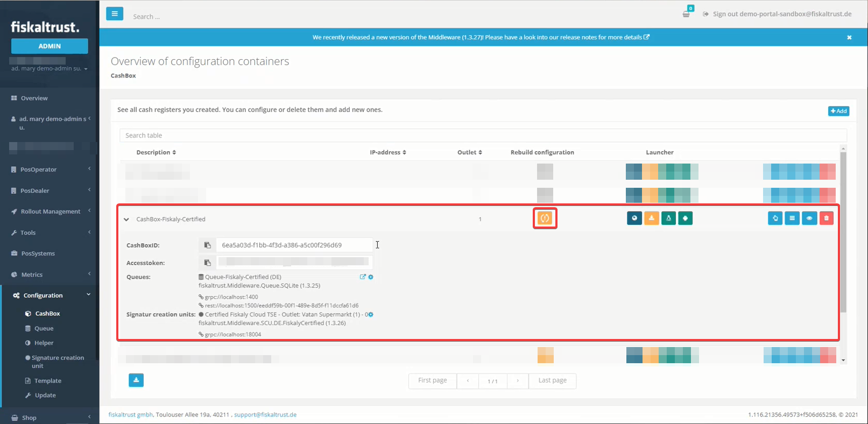Expand the Tools sidebar menu
The image size is (868, 424).
50,232
